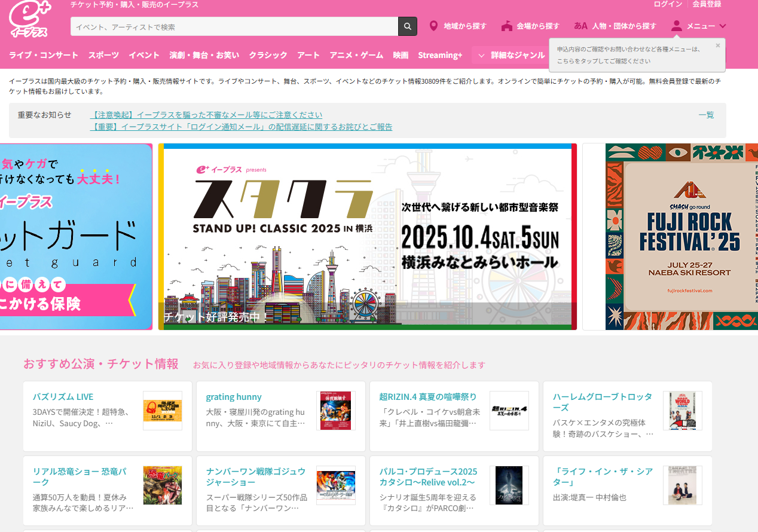Expand 詳細なジャンル genre list

[x=511, y=56]
